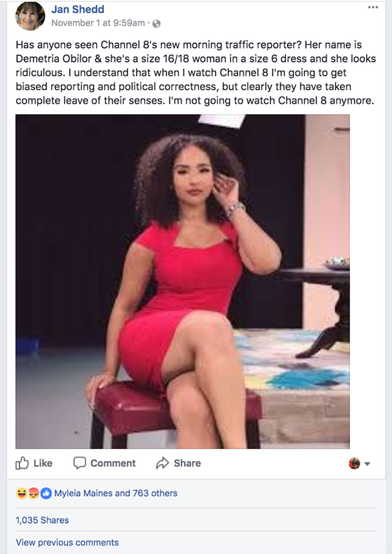
Task: Open the November 1 at 9:59am timestamp
Action: pos(98,23)
